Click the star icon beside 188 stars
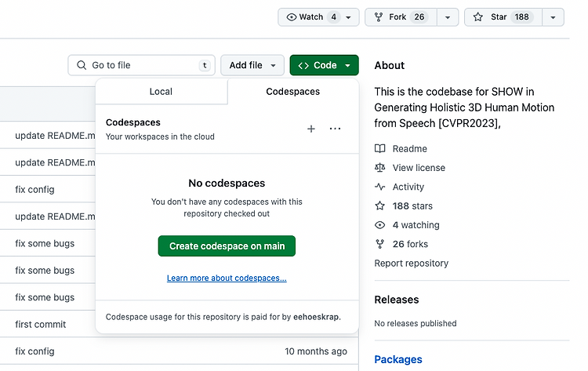The image size is (588, 371). tap(380, 206)
